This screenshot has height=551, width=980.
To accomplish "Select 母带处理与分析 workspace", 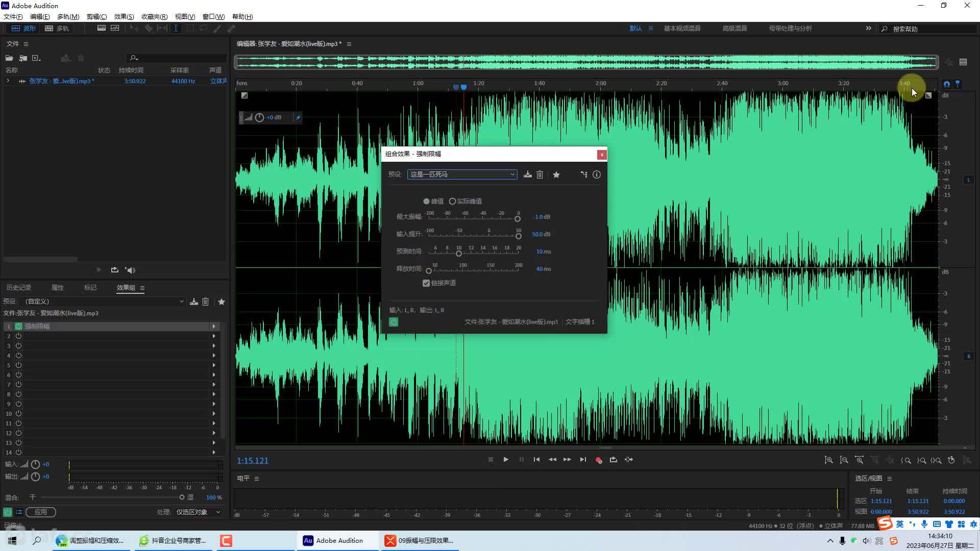I will pyautogui.click(x=790, y=29).
